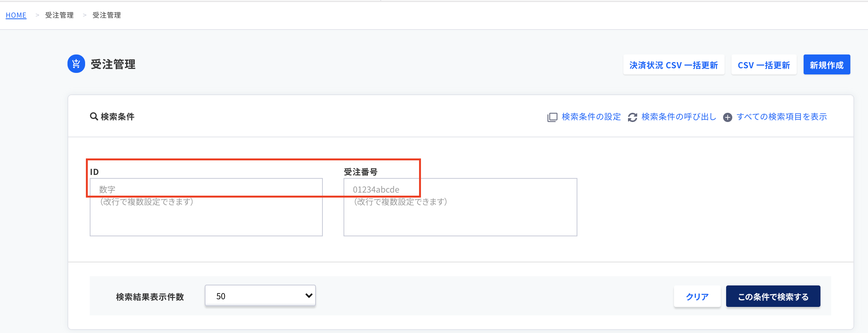Click the 検索結果表示件数 label
The image size is (868, 333).
150,297
